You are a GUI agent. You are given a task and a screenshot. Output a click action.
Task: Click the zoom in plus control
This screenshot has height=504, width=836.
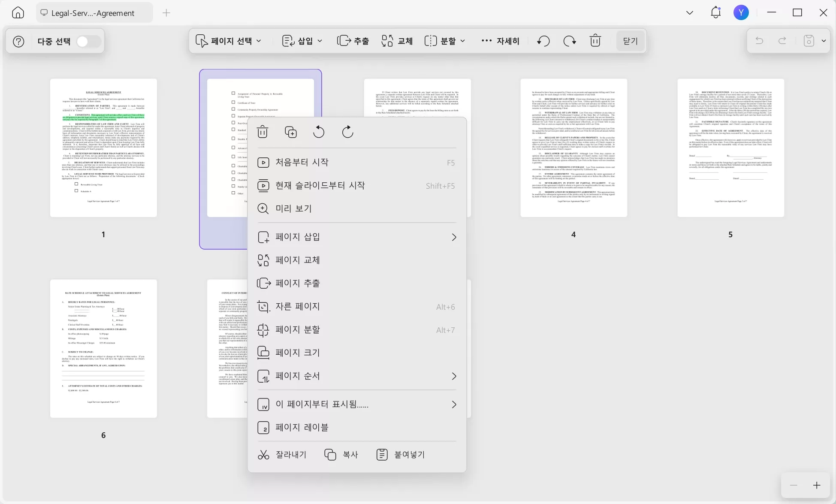(817, 485)
